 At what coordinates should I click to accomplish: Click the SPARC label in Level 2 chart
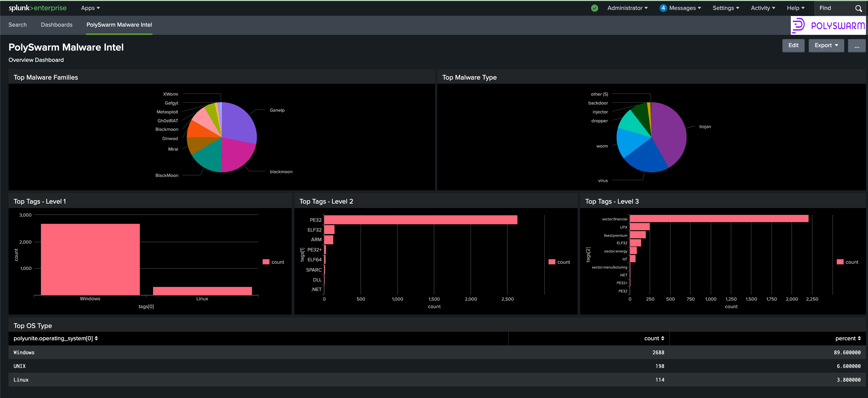(314, 270)
